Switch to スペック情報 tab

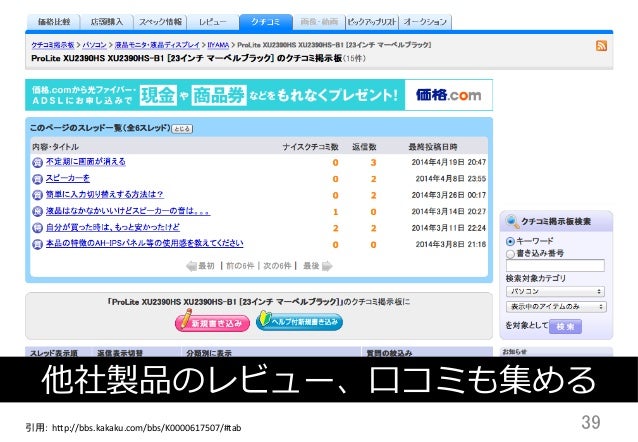pos(160,22)
